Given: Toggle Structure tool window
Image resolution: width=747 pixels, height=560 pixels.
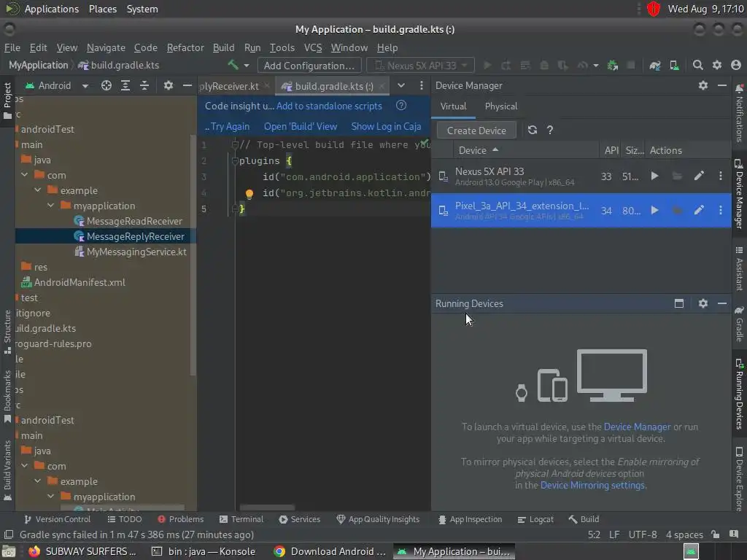Looking at the screenshot, I should point(7,332).
